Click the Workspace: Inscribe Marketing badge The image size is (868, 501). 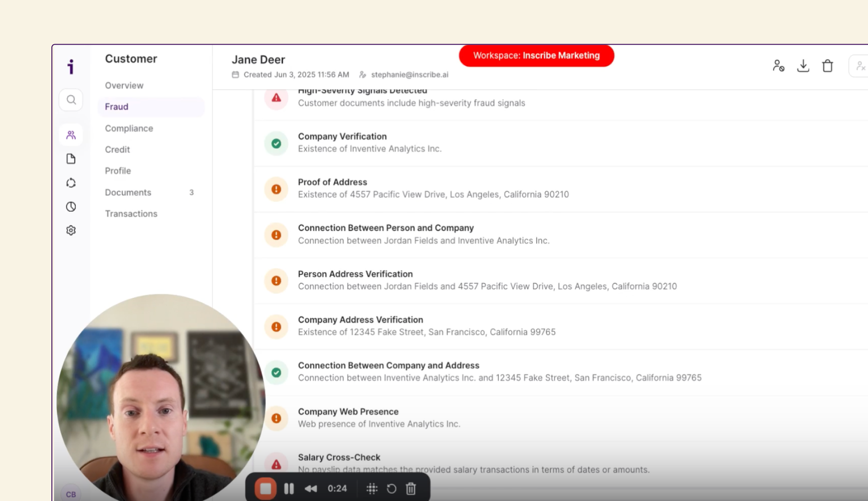tap(536, 55)
